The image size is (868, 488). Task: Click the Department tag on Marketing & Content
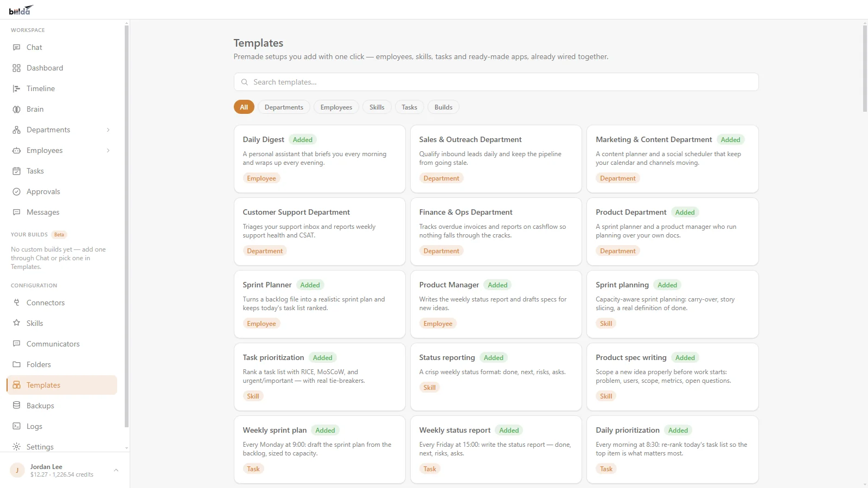tap(617, 178)
